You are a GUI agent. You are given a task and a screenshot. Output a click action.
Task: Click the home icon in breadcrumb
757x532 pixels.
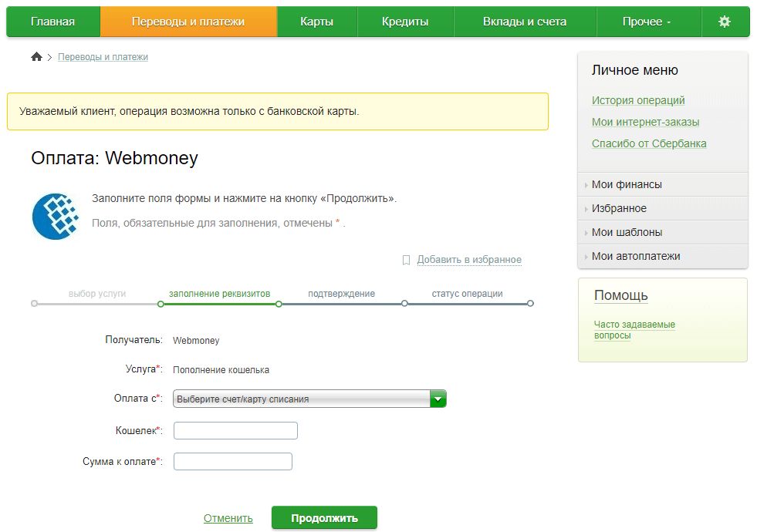36,57
